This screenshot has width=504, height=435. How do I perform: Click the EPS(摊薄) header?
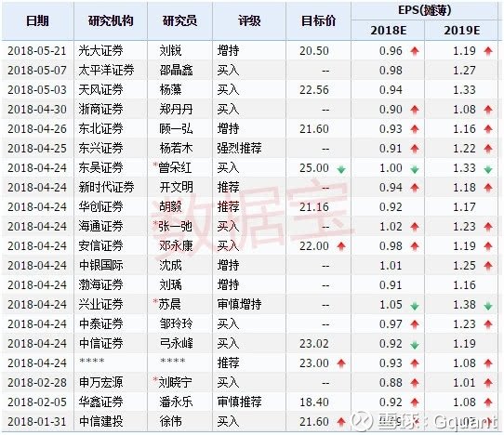click(x=425, y=10)
